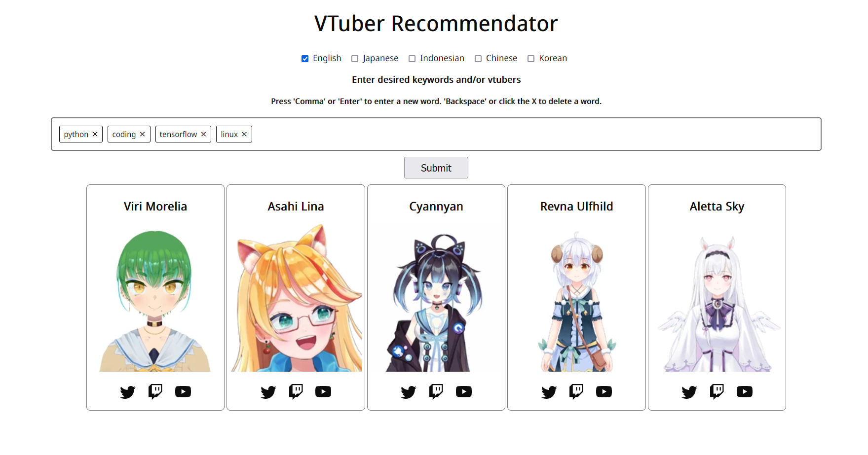
Task: Open Cyannyan's Twitter icon
Action: coord(409,392)
